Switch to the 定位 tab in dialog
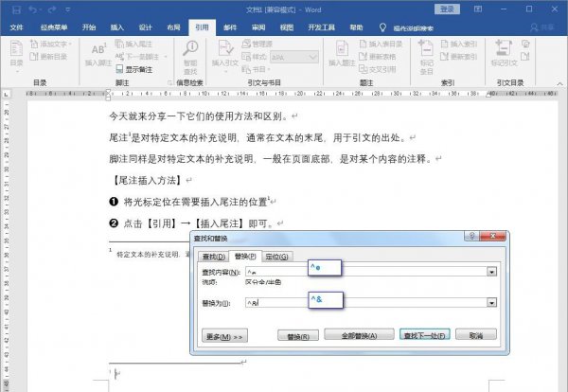The image size is (568, 392). (x=276, y=257)
